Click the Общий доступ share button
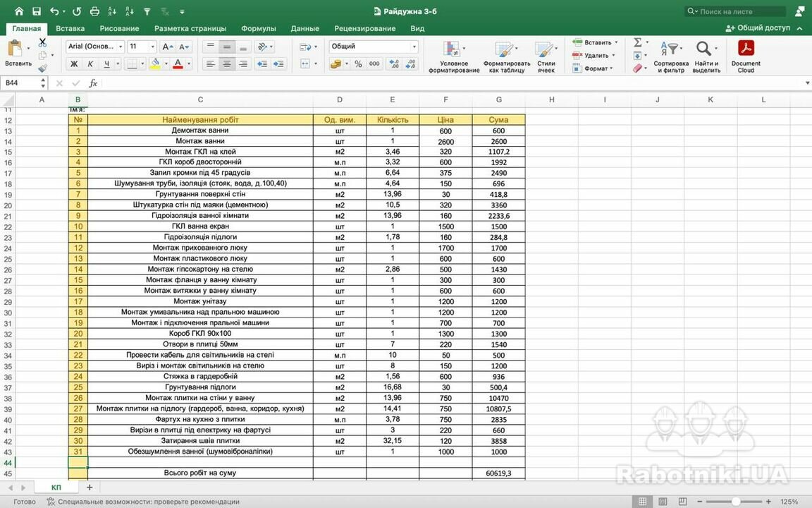The image size is (812, 508). pyautogui.click(x=758, y=28)
